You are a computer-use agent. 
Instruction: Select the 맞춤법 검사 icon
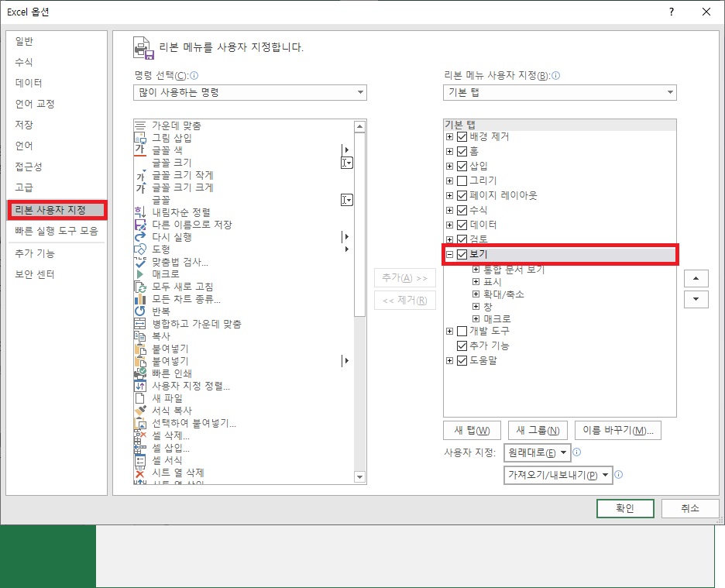pos(139,262)
